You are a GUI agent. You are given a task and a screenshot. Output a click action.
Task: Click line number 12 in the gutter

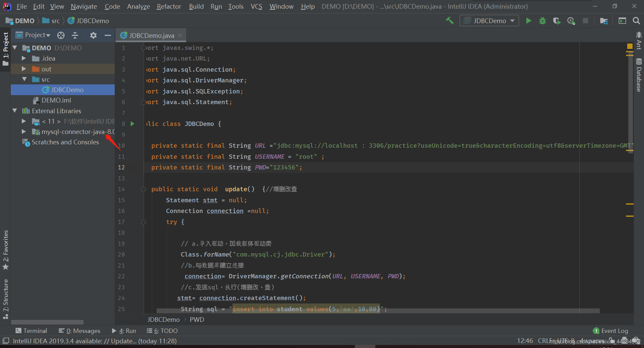click(121, 167)
